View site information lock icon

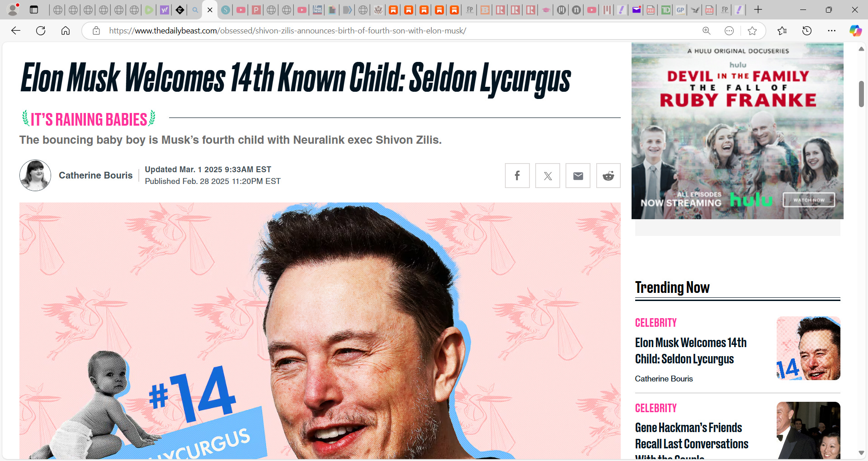(x=96, y=31)
